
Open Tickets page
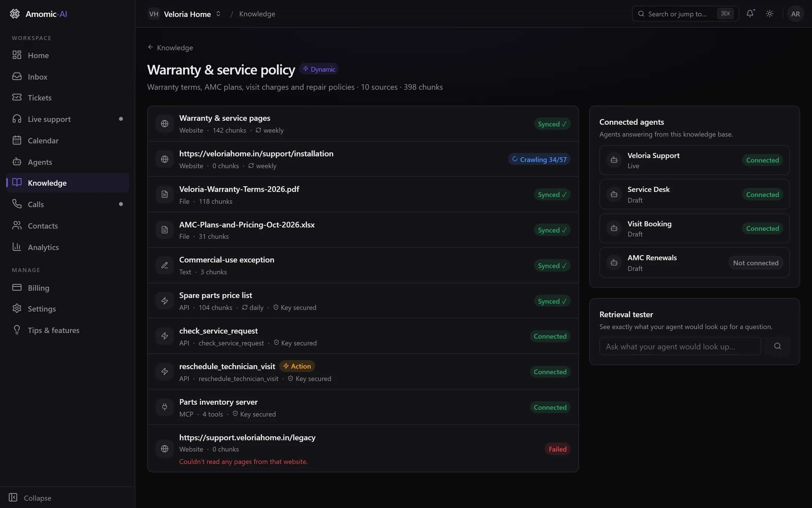coord(68,97)
